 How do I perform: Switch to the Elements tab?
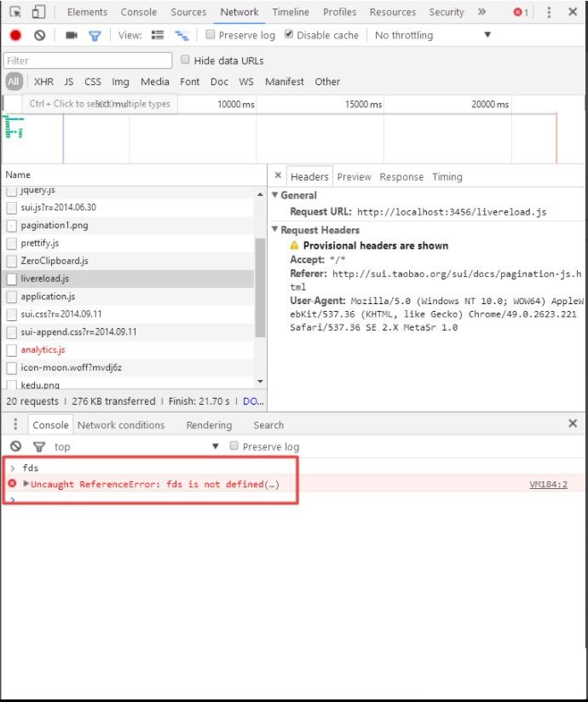pyautogui.click(x=87, y=12)
